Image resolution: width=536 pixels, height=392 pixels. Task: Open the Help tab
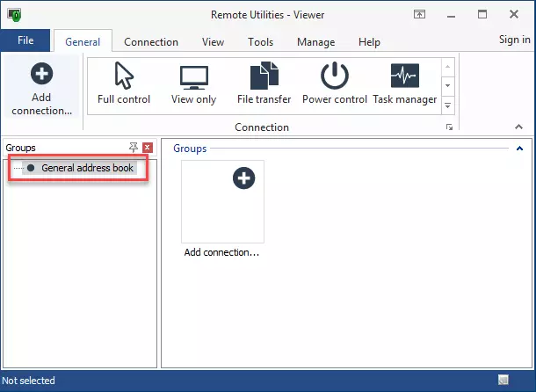(369, 41)
